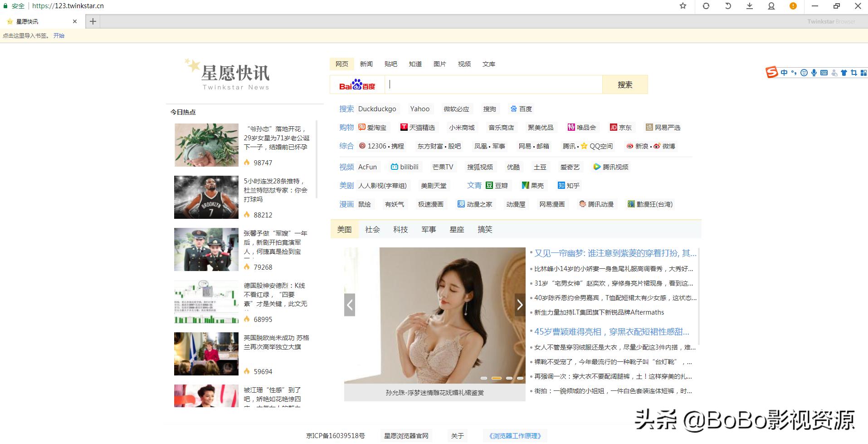Open Sogou screenshot capture tool
The width and height of the screenshot is (868, 444).
pyautogui.click(x=853, y=73)
